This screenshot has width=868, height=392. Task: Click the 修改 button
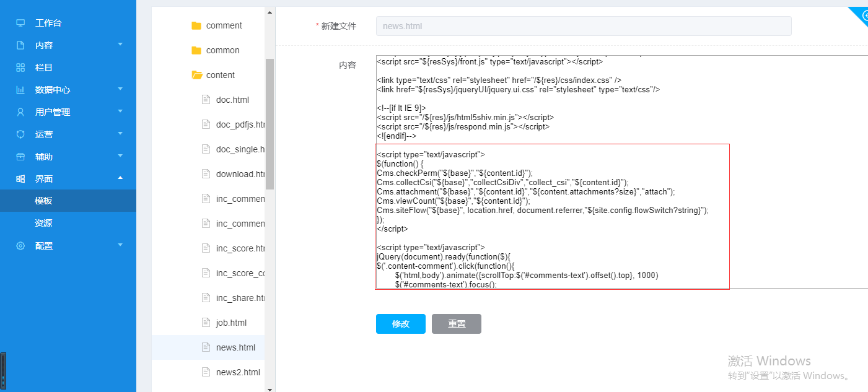[401, 324]
